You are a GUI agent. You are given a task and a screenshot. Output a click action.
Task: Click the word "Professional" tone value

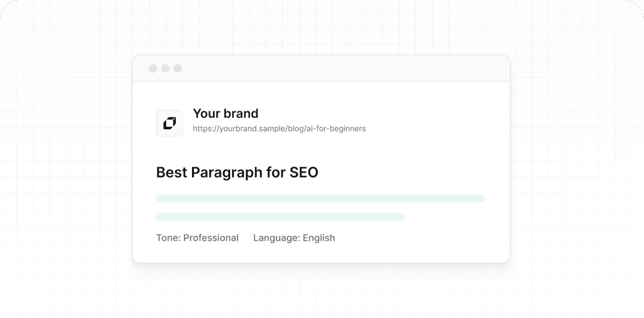pos(210,238)
